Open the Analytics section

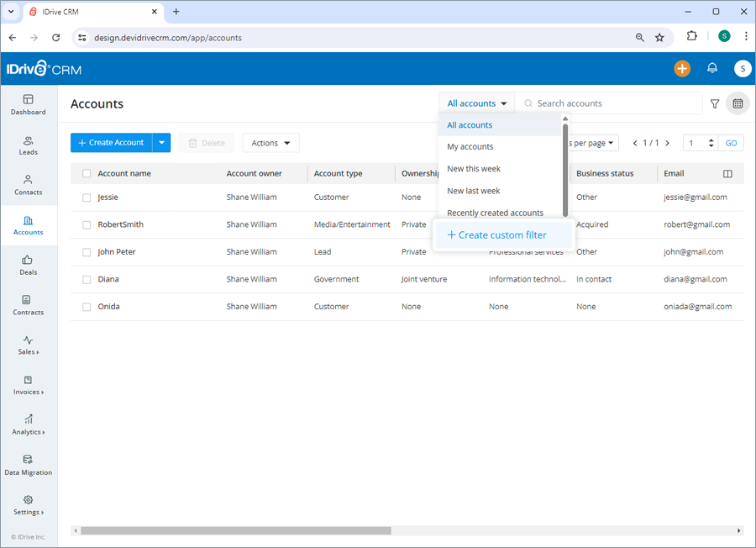point(28,425)
